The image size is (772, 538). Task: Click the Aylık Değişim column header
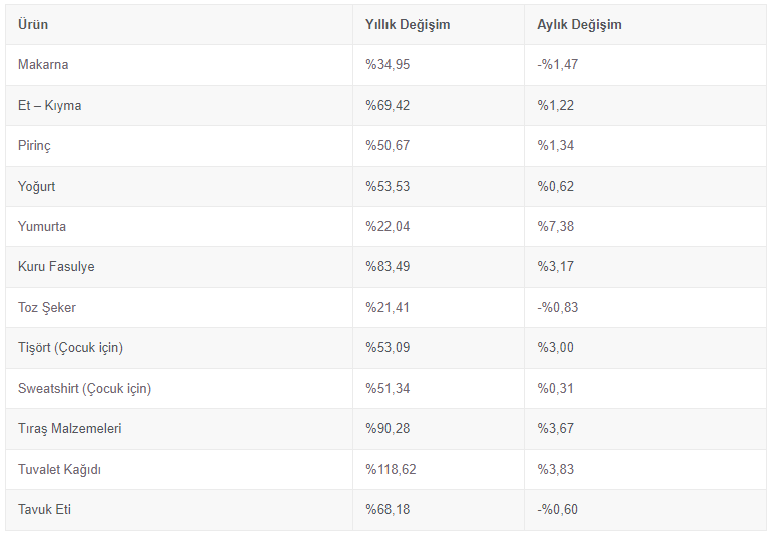(579, 24)
